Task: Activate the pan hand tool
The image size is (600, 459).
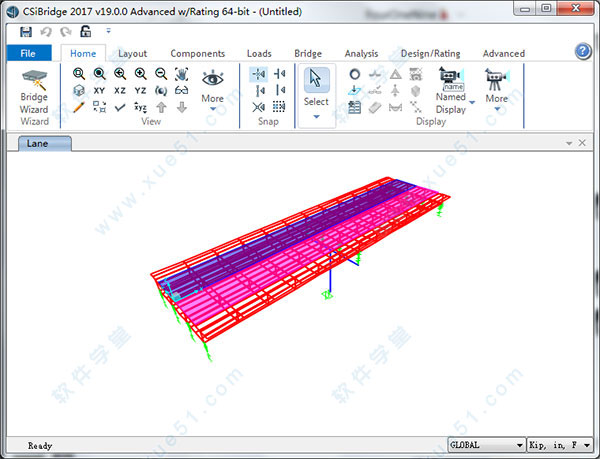Action: [181, 74]
